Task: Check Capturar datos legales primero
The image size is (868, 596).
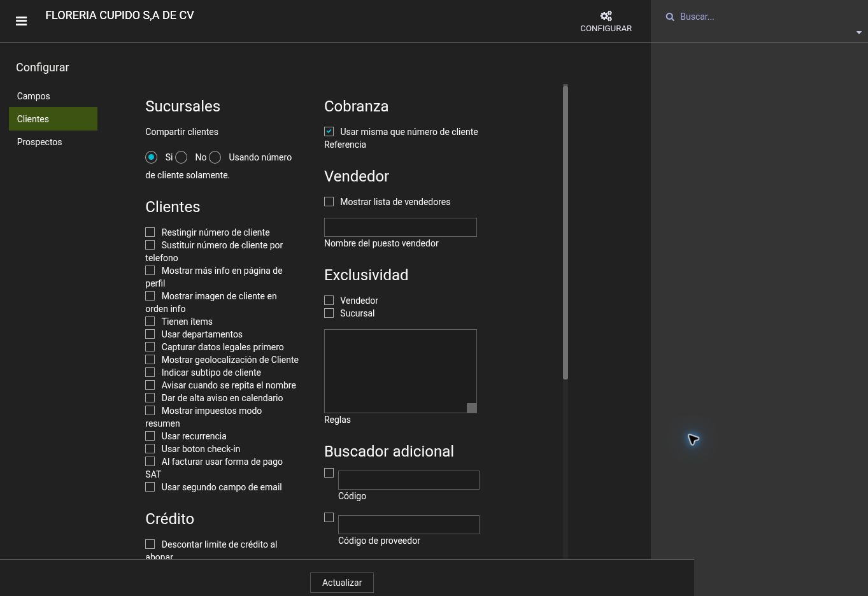Action: coord(150,347)
